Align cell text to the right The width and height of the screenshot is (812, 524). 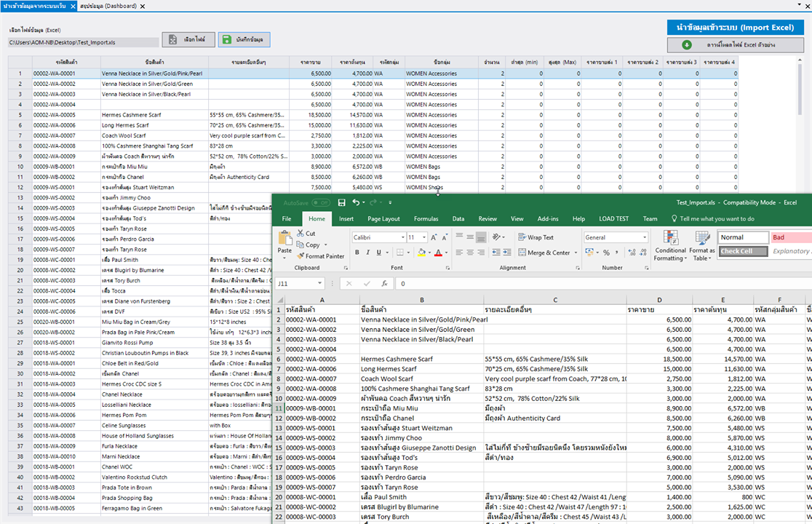click(481, 253)
